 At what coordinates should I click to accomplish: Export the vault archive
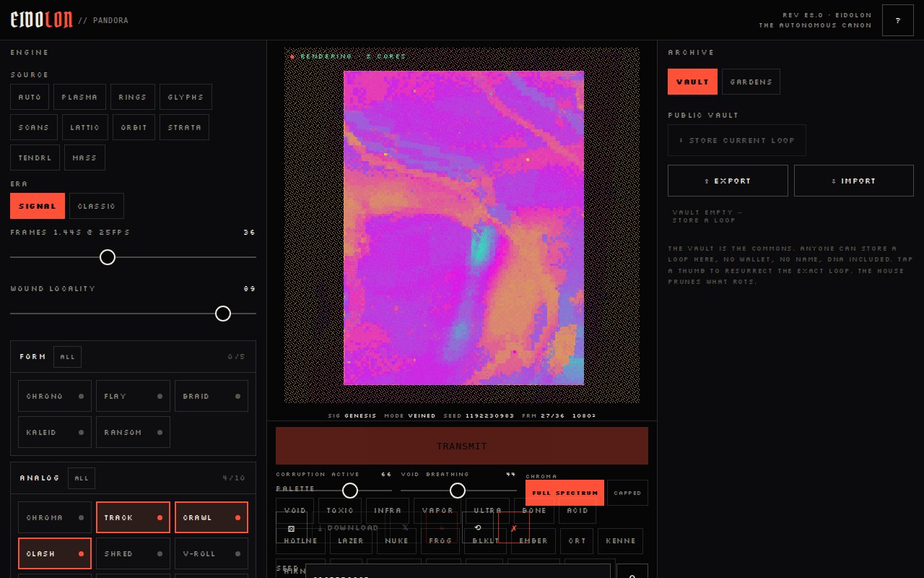(x=728, y=181)
